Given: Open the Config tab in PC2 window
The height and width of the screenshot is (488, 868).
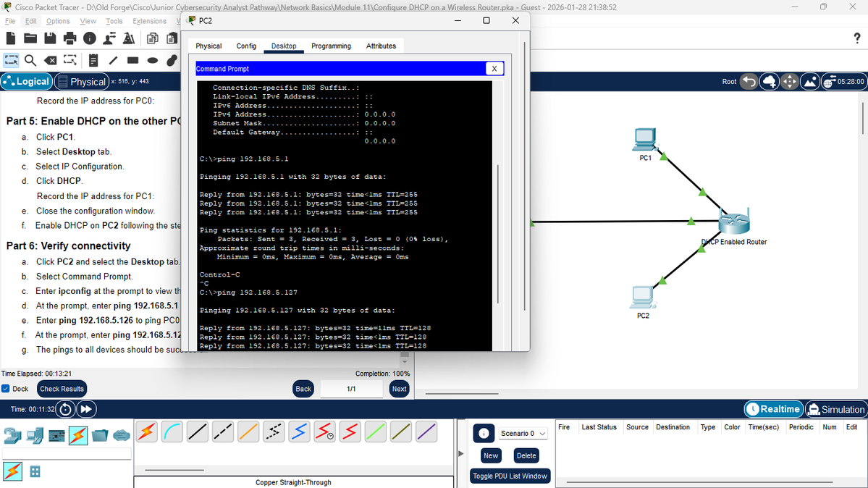Looking at the screenshot, I should coord(246,46).
